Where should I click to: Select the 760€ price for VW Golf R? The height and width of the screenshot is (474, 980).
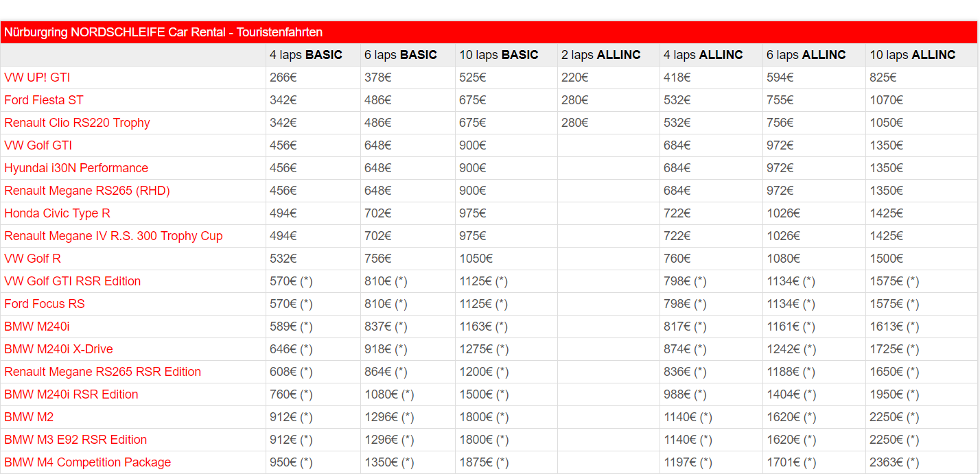point(677,259)
